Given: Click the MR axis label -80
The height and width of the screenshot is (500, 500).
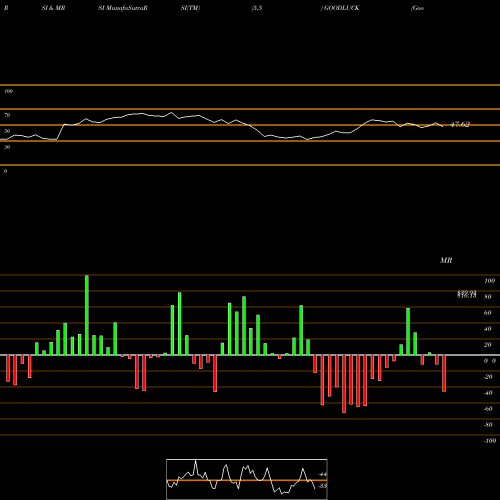Looking at the screenshot, I should [488, 425].
